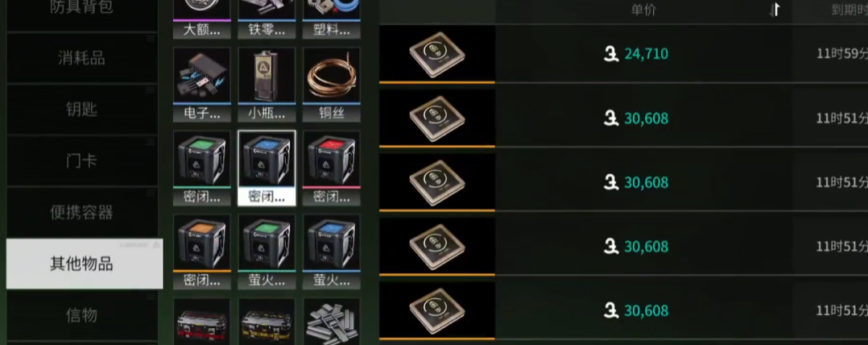Select the blue 萤火 box item
Screen dimensions: 868x345
[x=332, y=252]
